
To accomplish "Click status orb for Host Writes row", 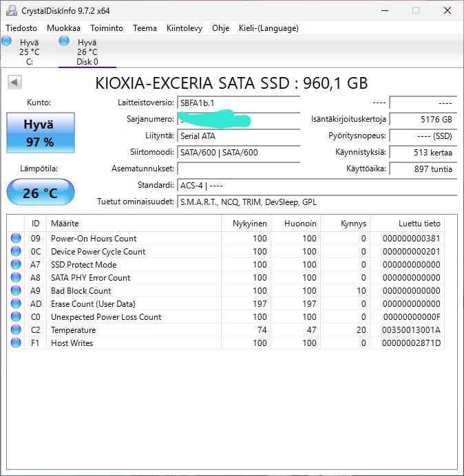I will click(x=16, y=343).
